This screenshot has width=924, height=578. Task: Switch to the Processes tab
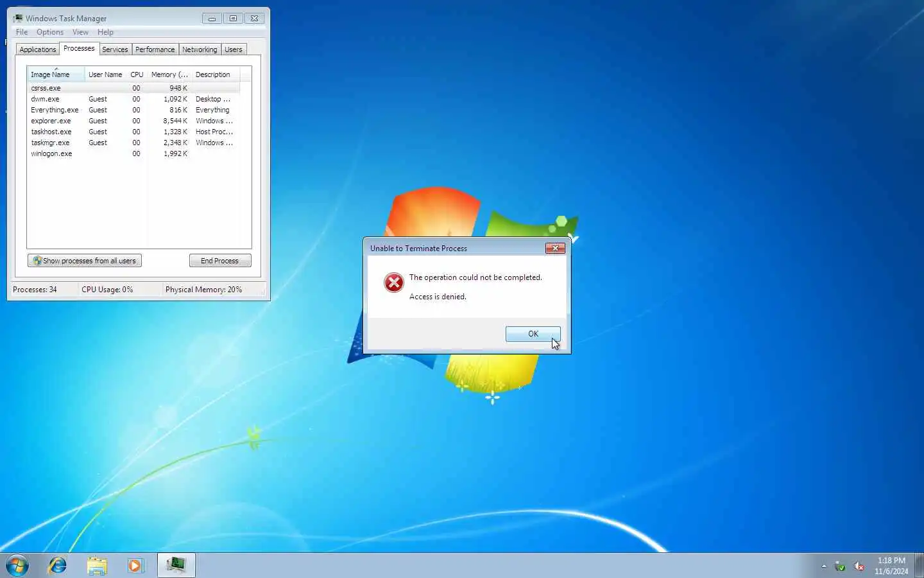[79, 49]
